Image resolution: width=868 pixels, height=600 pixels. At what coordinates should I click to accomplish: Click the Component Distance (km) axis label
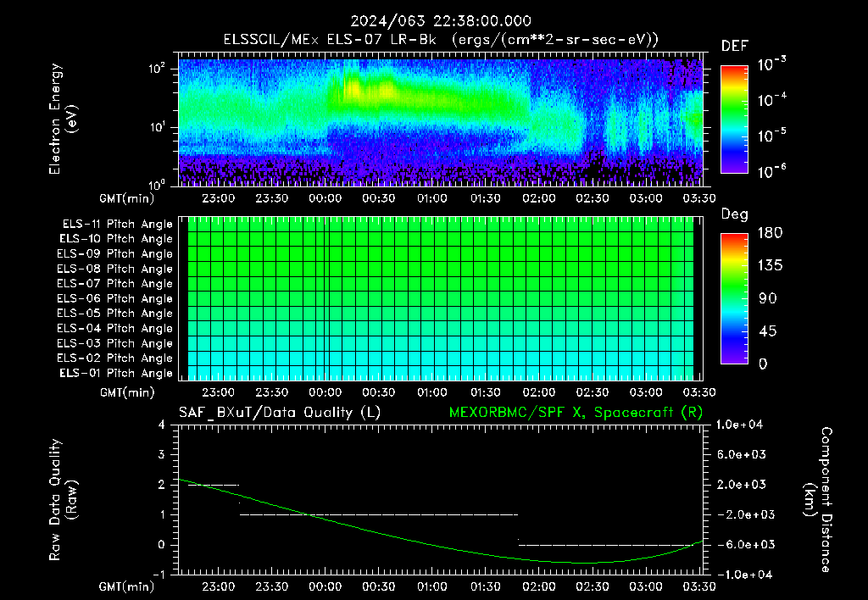coord(818,500)
